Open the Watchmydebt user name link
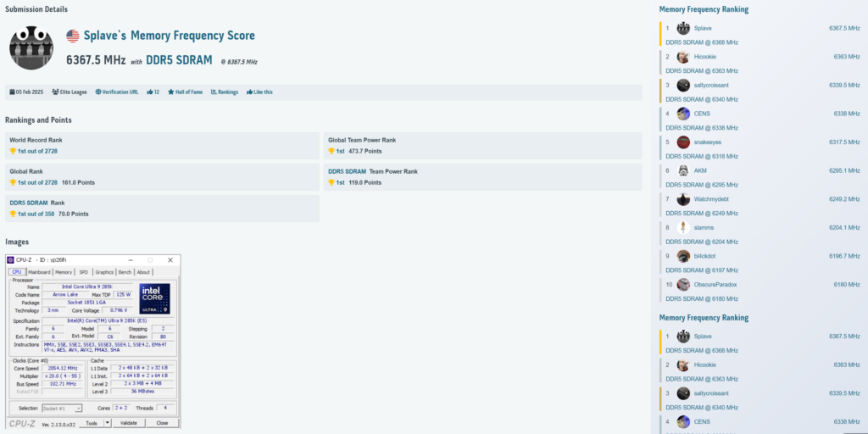The image size is (868, 434). 712,199
